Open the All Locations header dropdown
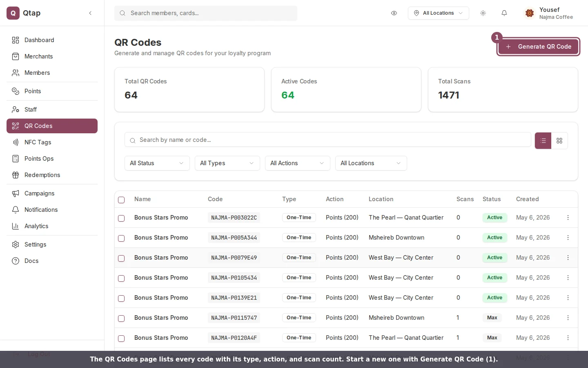The image size is (588, 368). click(x=438, y=13)
